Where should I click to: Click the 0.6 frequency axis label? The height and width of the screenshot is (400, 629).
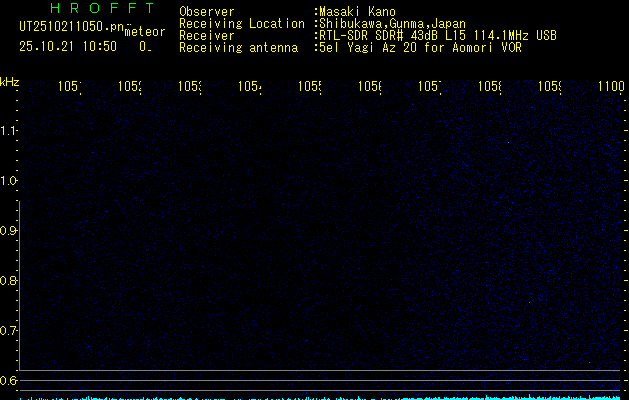(8, 380)
